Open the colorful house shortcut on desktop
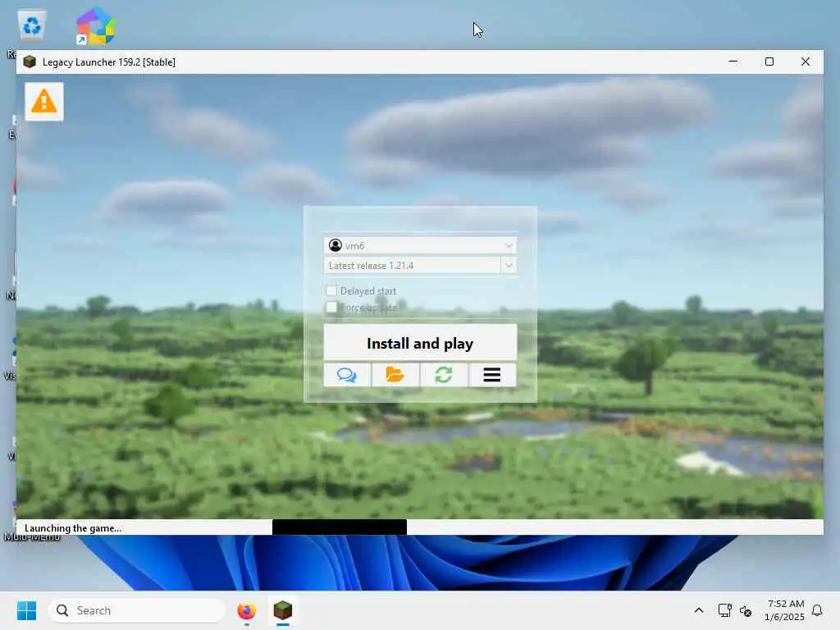The image size is (840, 630). tap(96, 25)
